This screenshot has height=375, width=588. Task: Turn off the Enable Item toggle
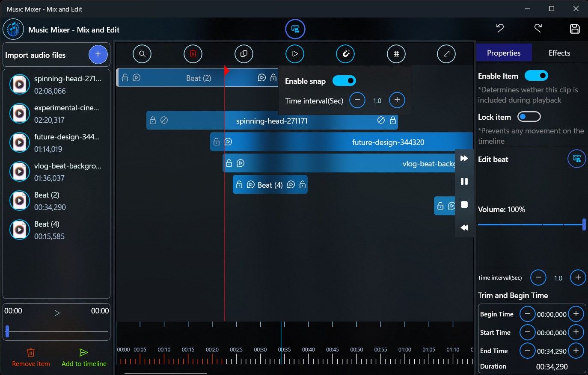[536, 75]
